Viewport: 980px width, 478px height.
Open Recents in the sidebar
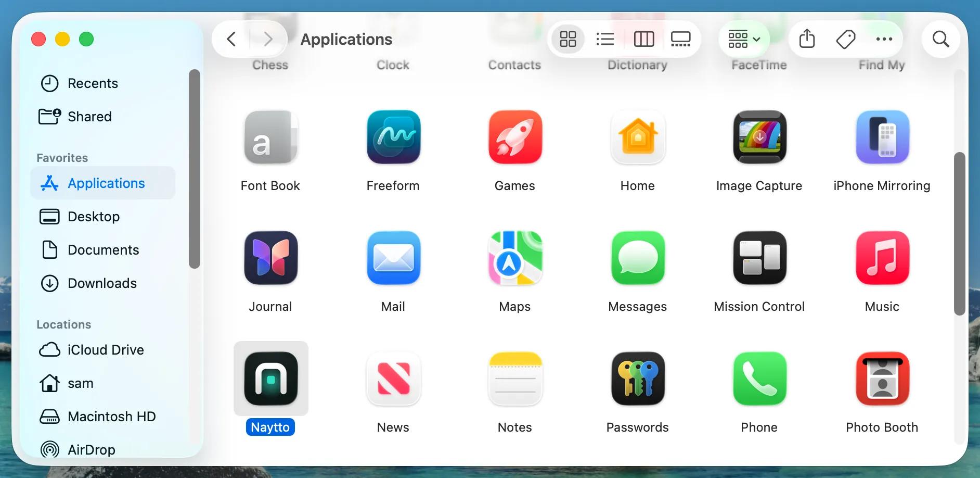(103, 83)
